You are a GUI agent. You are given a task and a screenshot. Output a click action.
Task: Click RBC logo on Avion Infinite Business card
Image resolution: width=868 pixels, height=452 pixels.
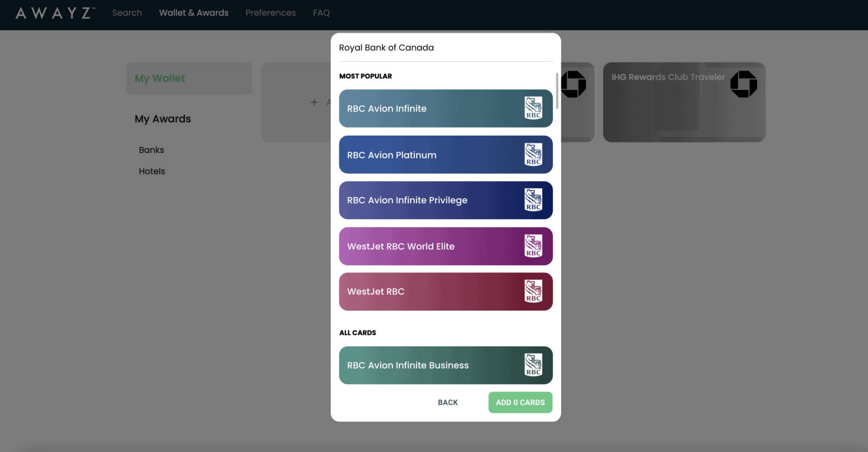click(x=533, y=365)
